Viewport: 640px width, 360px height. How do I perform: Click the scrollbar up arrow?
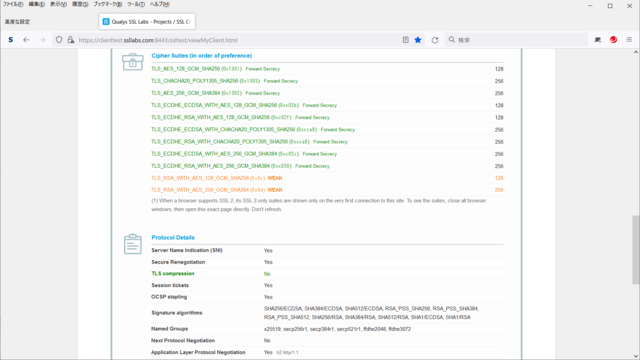[636, 52]
